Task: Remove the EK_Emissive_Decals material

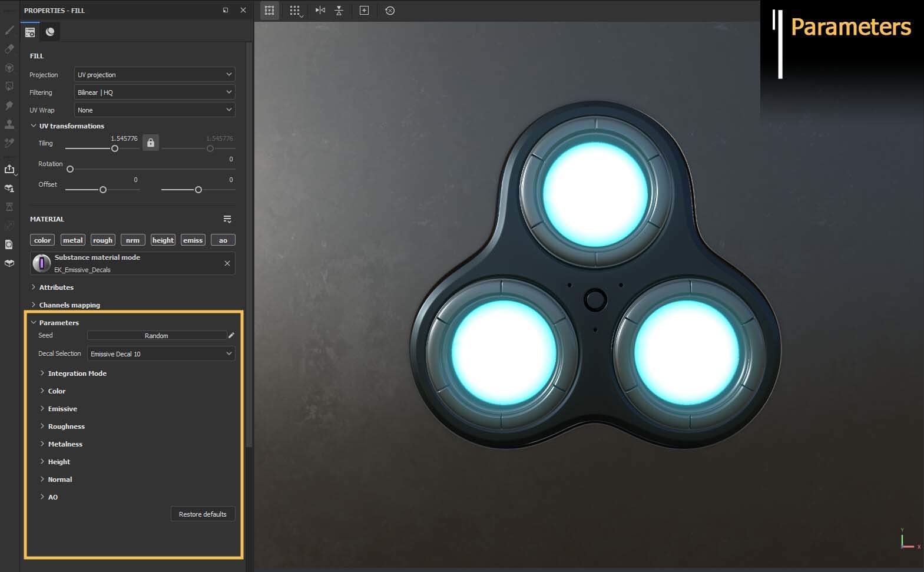Action: 227,263
